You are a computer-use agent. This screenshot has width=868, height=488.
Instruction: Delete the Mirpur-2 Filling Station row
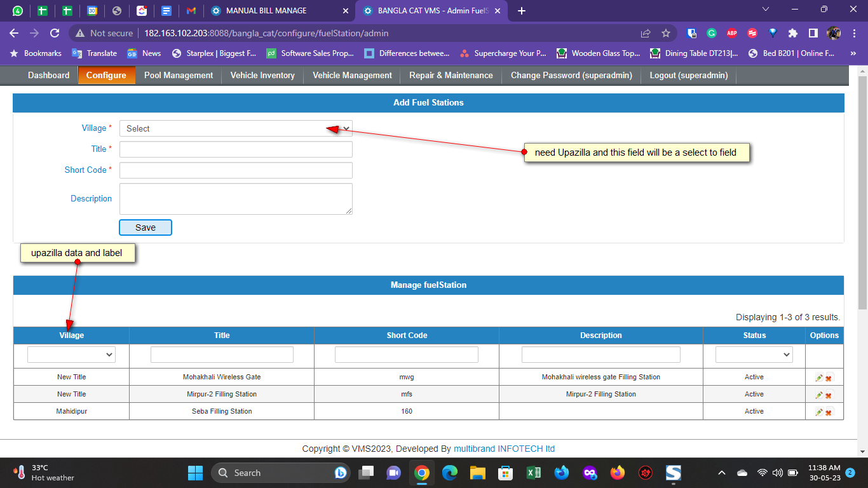click(x=829, y=395)
